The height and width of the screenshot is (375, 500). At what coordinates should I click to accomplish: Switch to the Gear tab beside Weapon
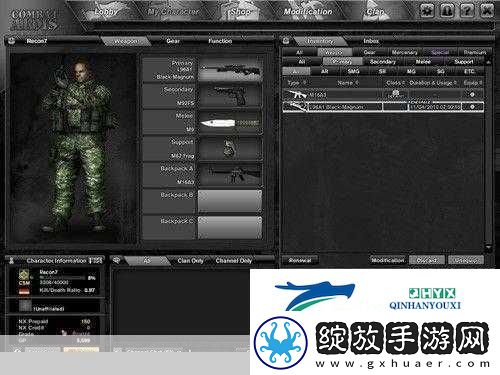pos(173,41)
